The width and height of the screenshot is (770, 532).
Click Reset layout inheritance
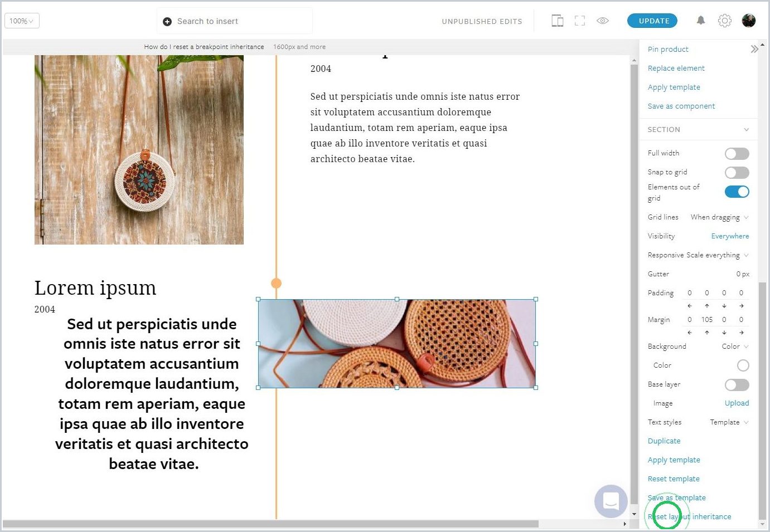pos(689,516)
